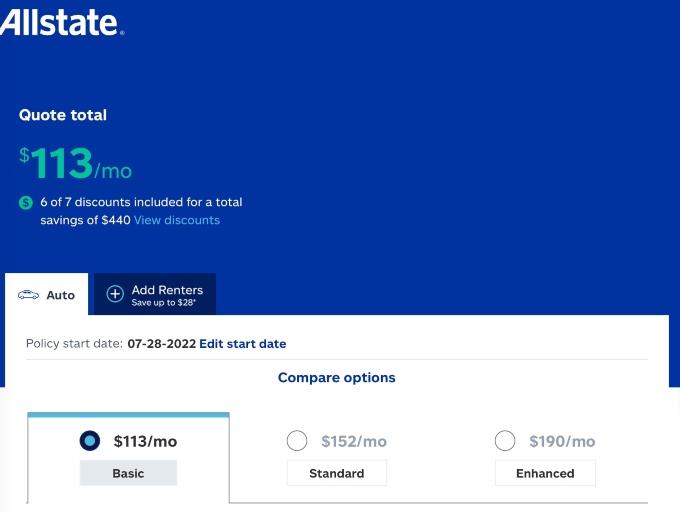Click the Allstate logo
The width and height of the screenshot is (680, 512).
(62, 23)
